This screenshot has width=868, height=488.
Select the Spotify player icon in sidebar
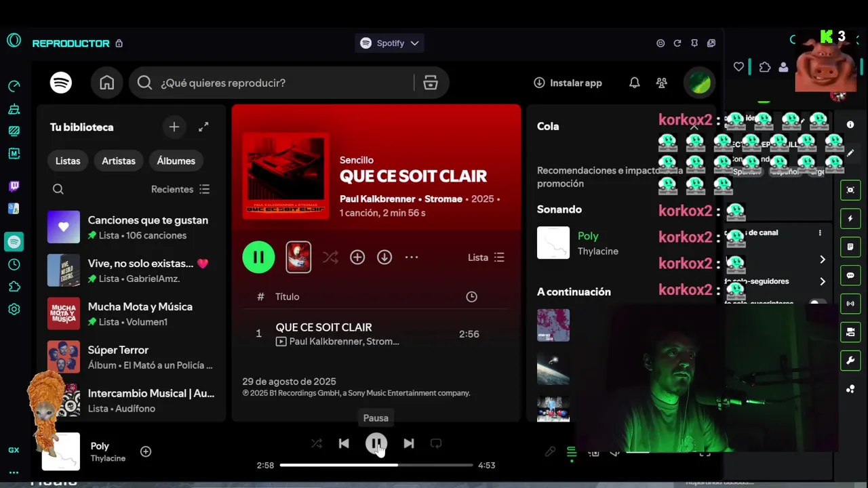point(14,241)
